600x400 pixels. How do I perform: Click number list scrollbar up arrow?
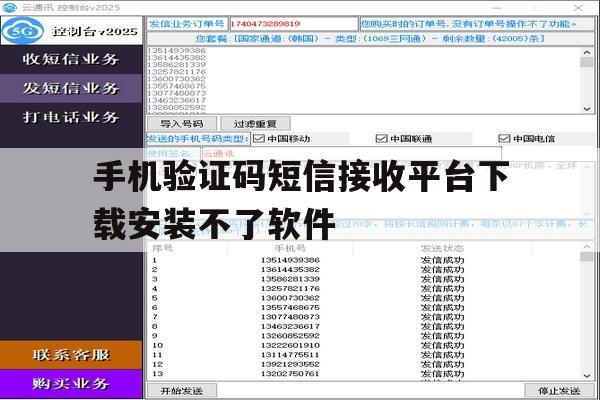(587, 52)
